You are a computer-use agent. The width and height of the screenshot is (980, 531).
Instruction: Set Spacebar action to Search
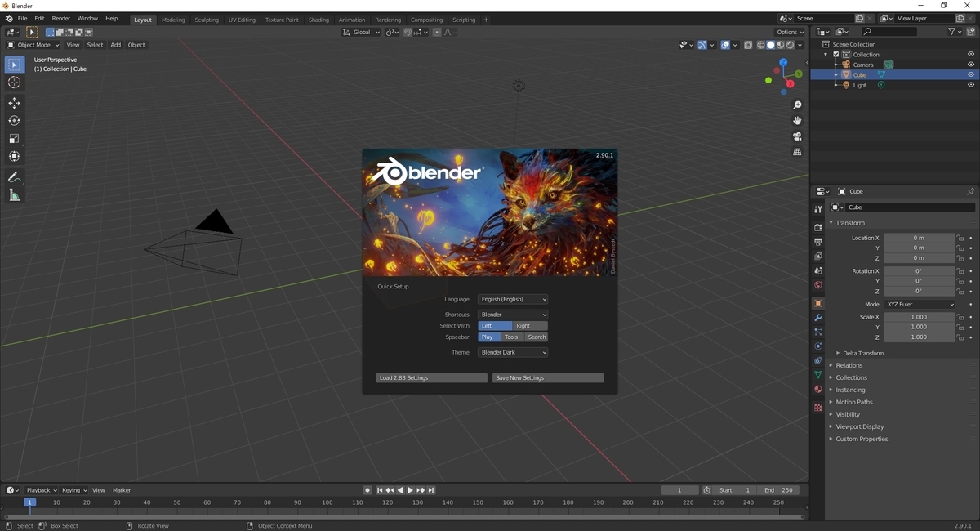click(537, 337)
